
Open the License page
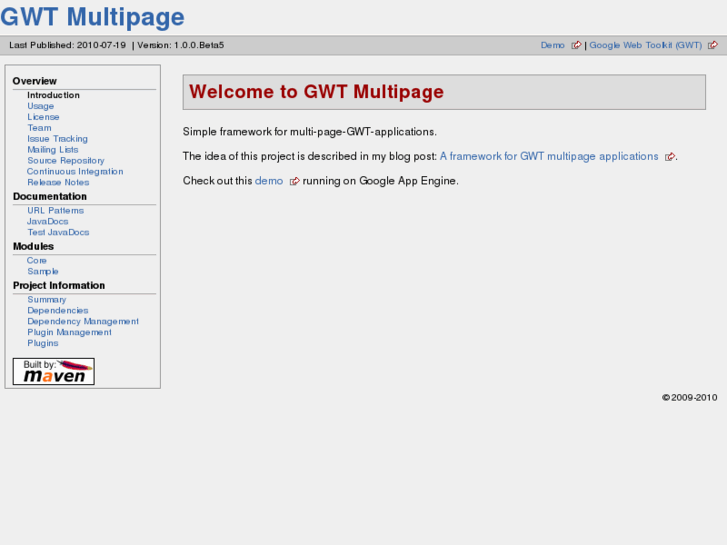(43, 117)
